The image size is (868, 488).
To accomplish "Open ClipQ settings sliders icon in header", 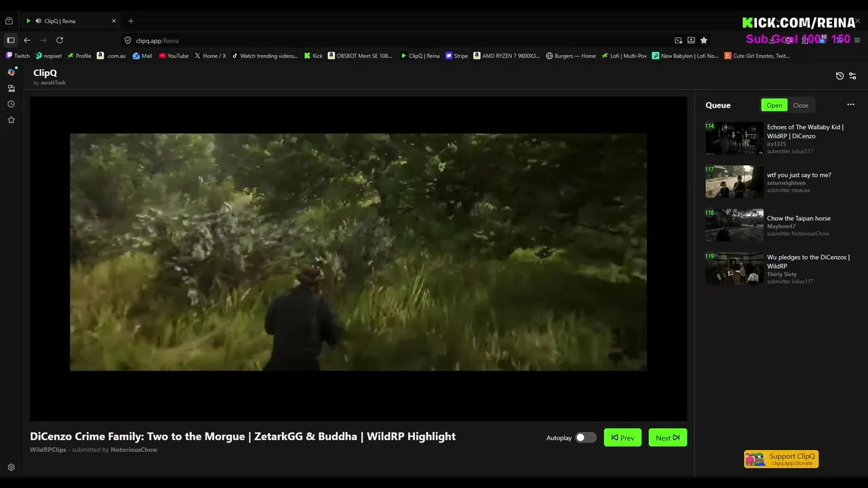I will pos(852,76).
